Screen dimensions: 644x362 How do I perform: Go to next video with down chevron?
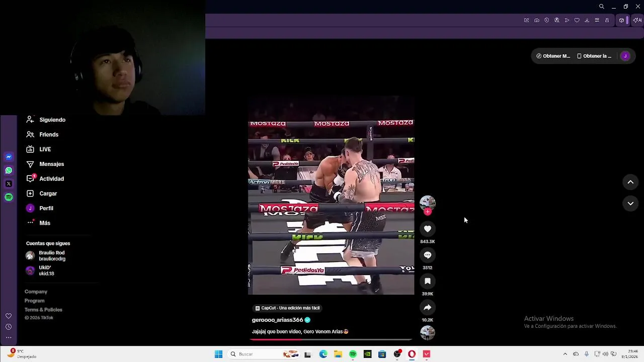pyautogui.click(x=630, y=203)
